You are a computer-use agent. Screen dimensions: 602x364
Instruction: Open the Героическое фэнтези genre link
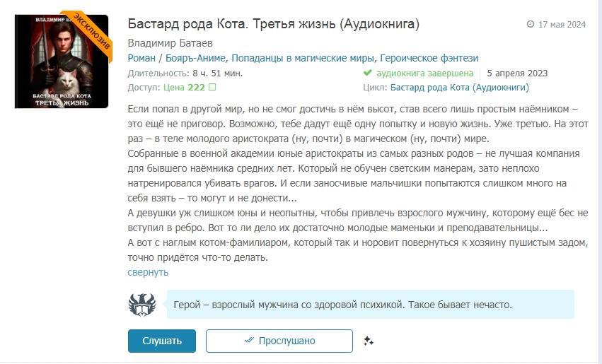click(x=429, y=58)
